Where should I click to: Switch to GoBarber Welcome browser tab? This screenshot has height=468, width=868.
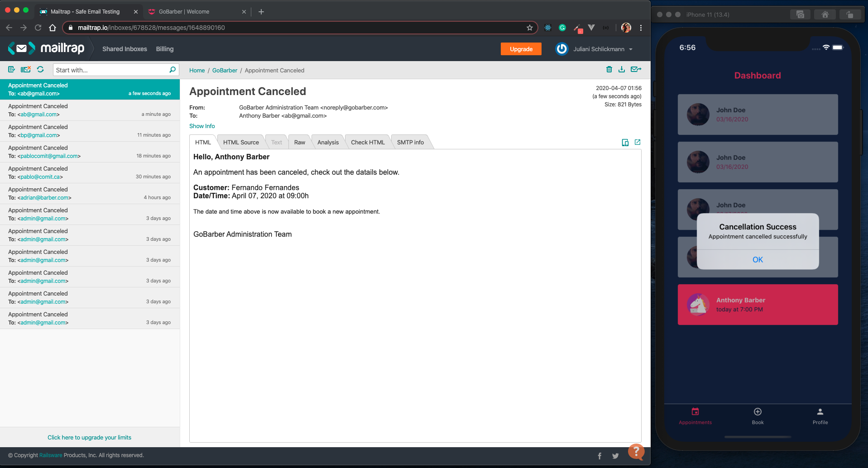(196, 11)
